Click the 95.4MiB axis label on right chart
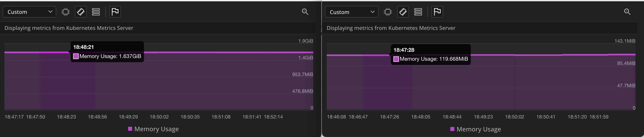Viewport: 644px width, 137px height. click(626, 63)
